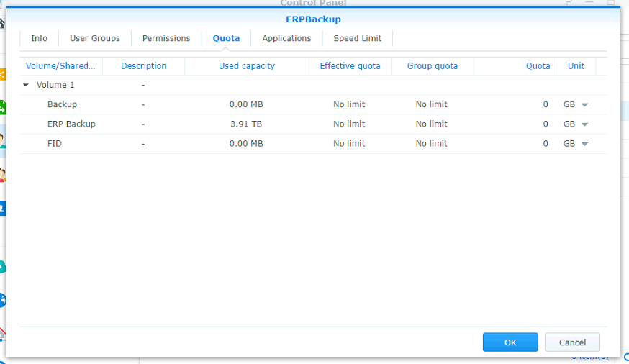Click the home icon behind the dialog
The image size is (629, 364).
(x=2, y=23)
